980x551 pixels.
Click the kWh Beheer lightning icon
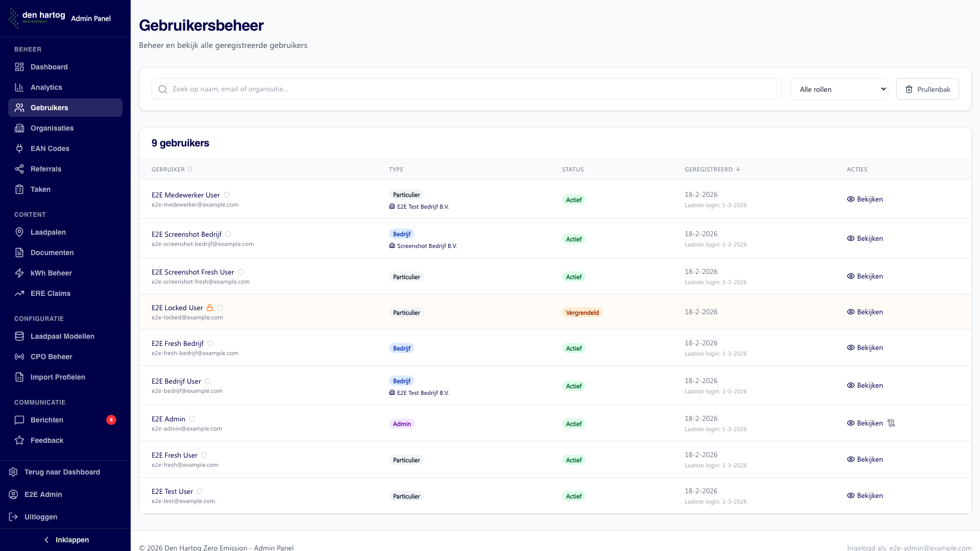pyautogui.click(x=19, y=273)
